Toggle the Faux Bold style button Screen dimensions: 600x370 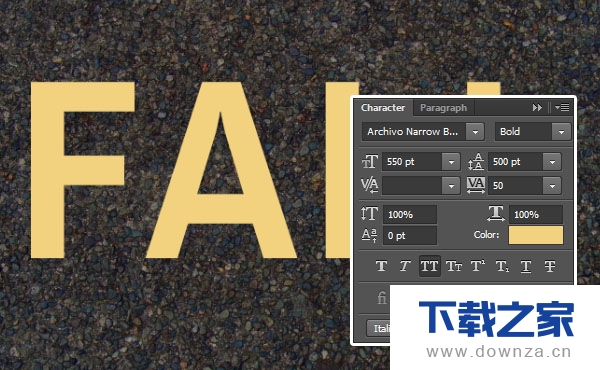(x=382, y=266)
